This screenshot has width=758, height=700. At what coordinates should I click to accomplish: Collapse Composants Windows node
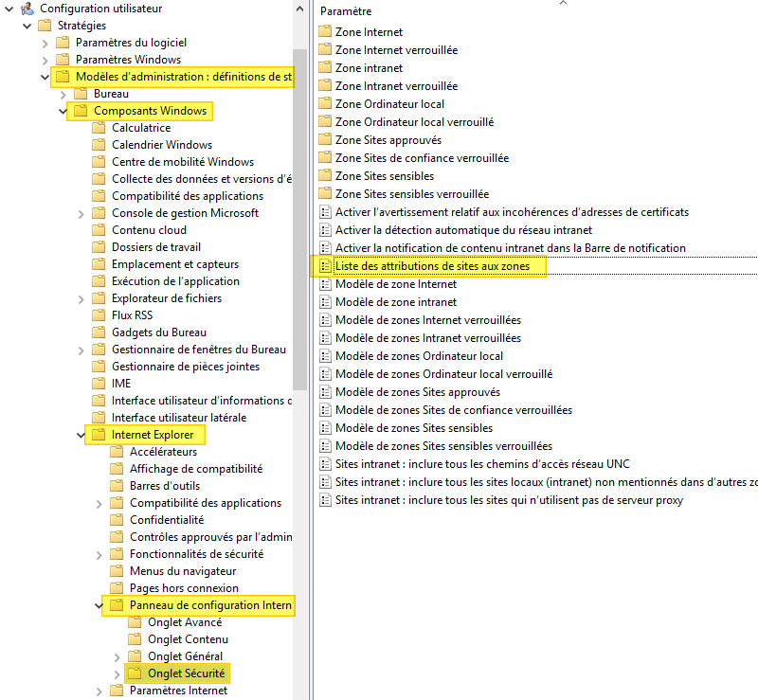tap(63, 111)
